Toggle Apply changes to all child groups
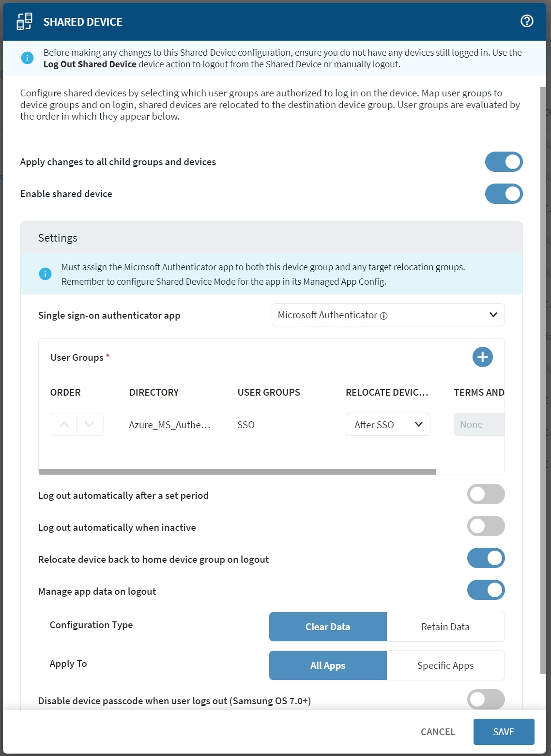The width and height of the screenshot is (551, 756). [x=504, y=162]
